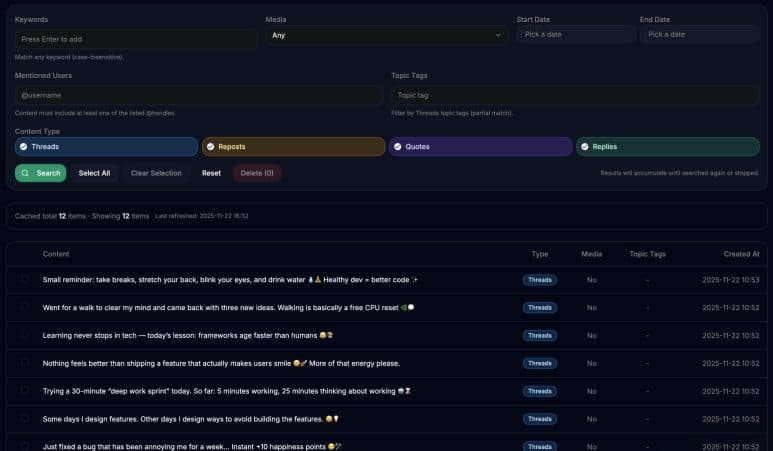Screen dimensions: 773x451
Task: Click the Reset button
Action: click(211, 173)
